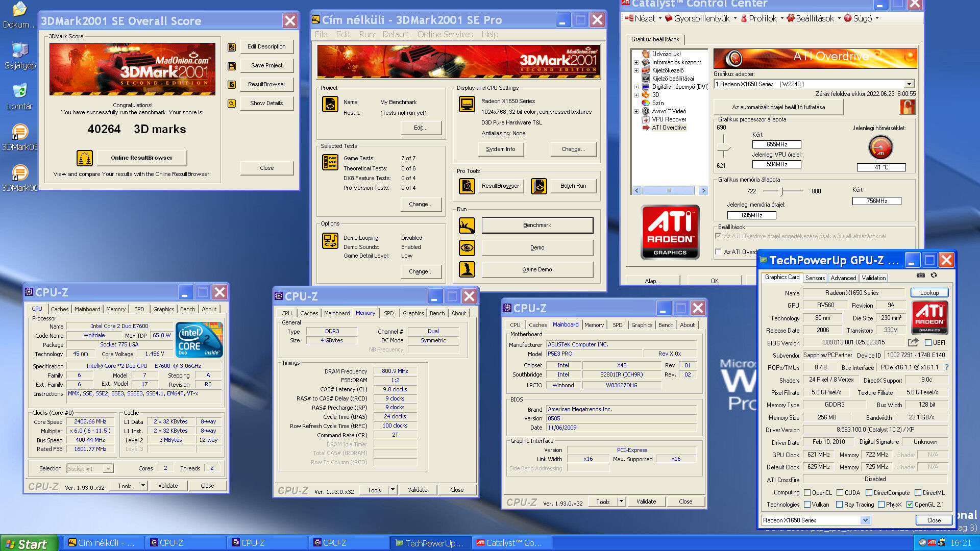
Task: Toggle the OpenCL checkbox
Action: [x=807, y=493]
